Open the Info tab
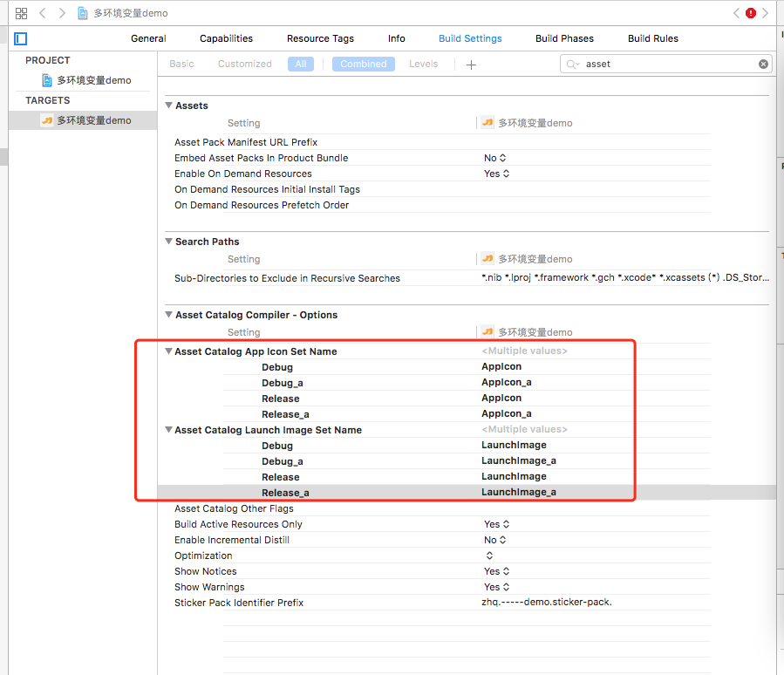Image resolution: width=784 pixels, height=675 pixels. (x=397, y=38)
